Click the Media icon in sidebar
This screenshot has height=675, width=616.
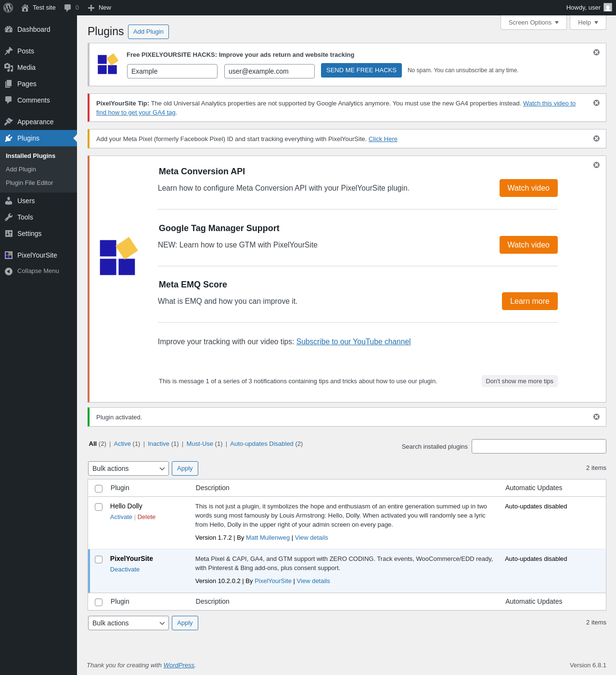tap(9, 67)
